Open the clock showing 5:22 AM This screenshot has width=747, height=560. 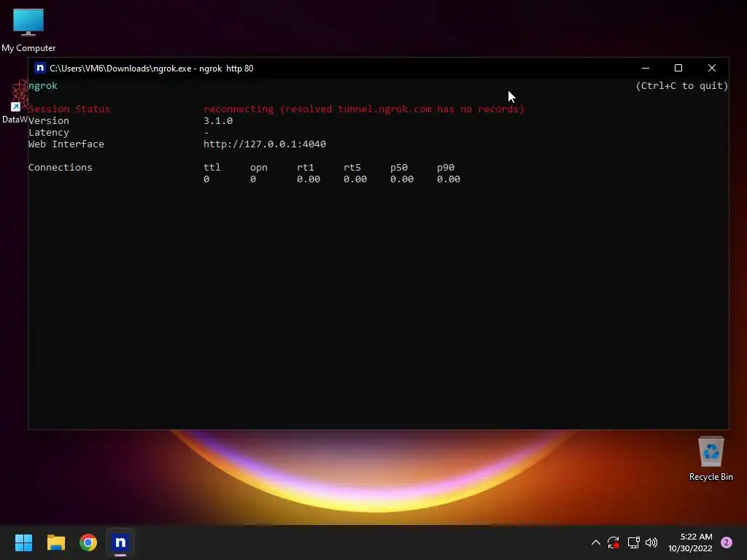coord(690,542)
